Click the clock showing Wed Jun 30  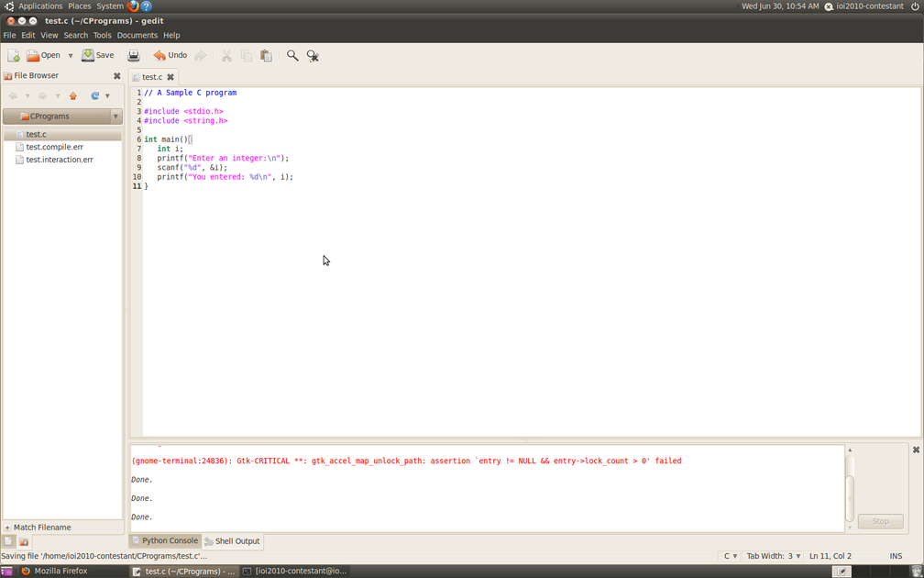click(x=780, y=6)
